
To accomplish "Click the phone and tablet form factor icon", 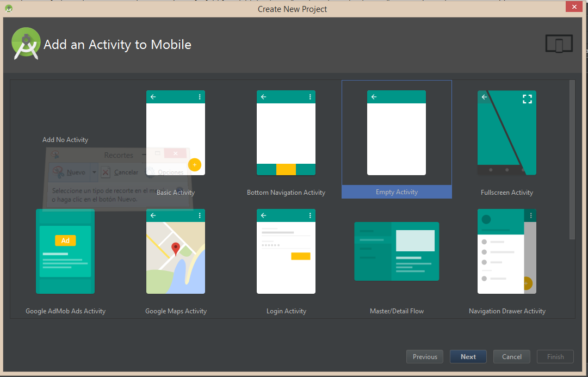I will 559,43.
